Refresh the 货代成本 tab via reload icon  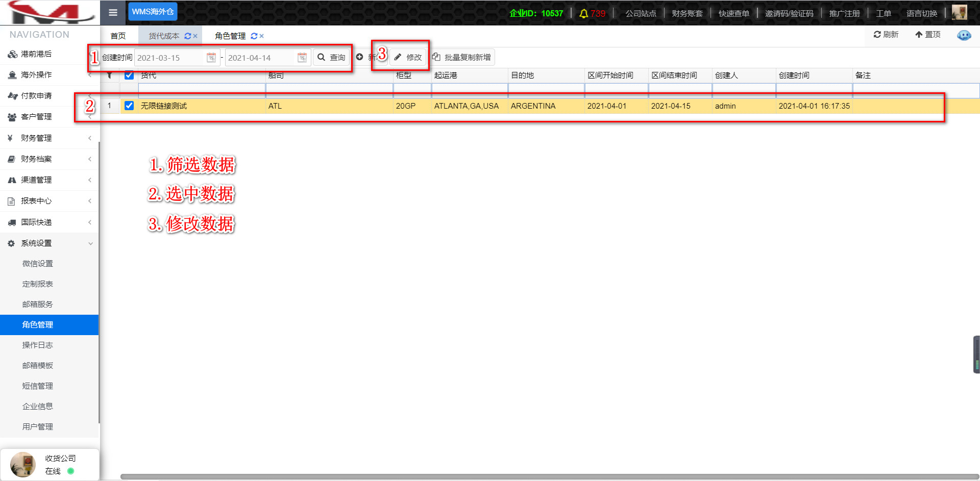187,36
